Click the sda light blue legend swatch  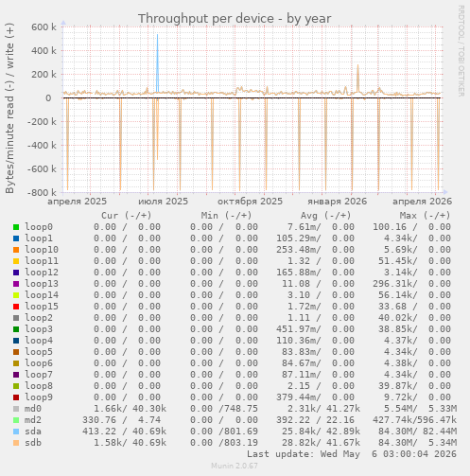point(16,432)
